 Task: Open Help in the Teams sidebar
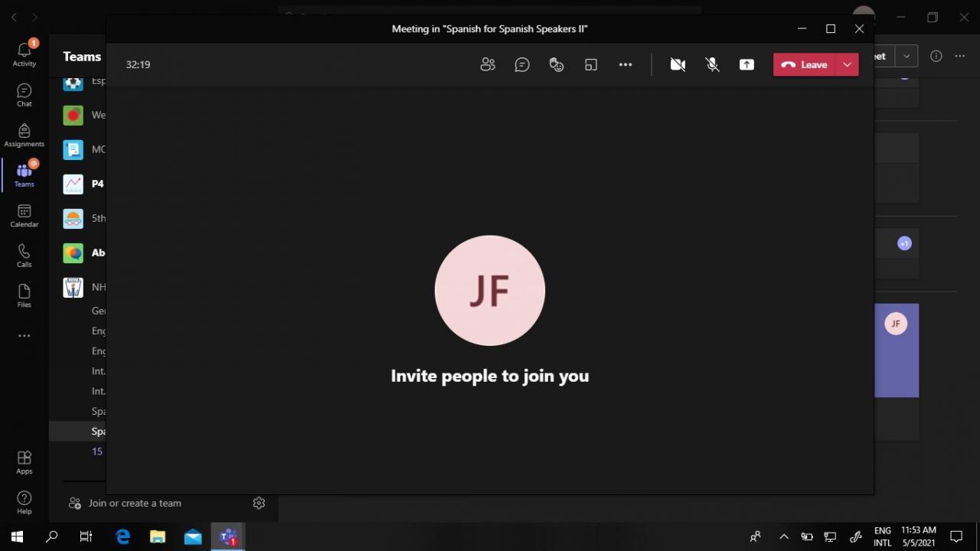click(x=24, y=503)
